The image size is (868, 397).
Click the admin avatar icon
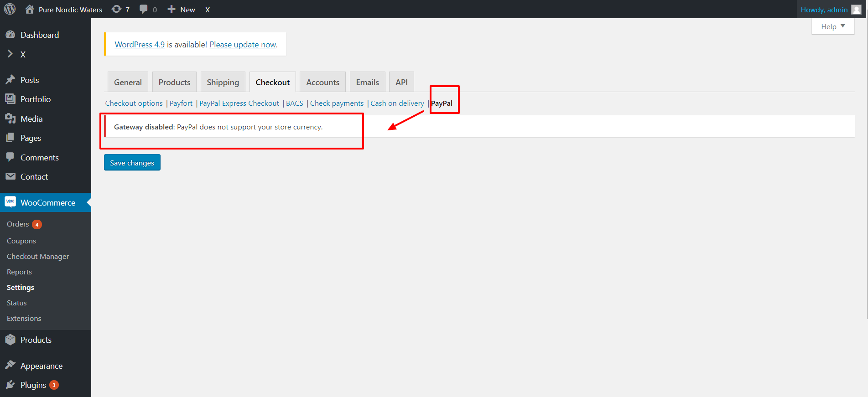(x=856, y=10)
